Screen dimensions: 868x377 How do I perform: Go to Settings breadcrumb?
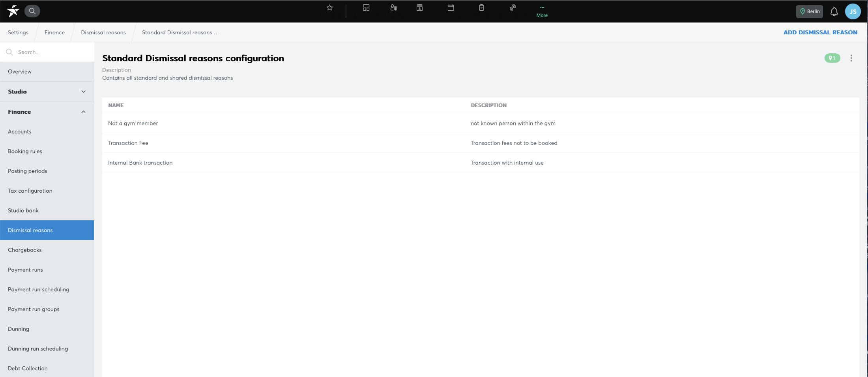click(x=18, y=32)
